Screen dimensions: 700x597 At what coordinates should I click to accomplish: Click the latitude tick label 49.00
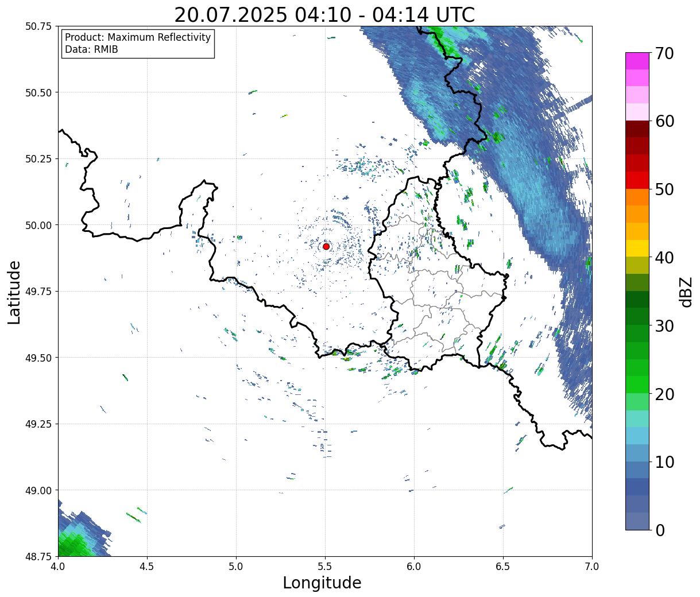pos(38,490)
